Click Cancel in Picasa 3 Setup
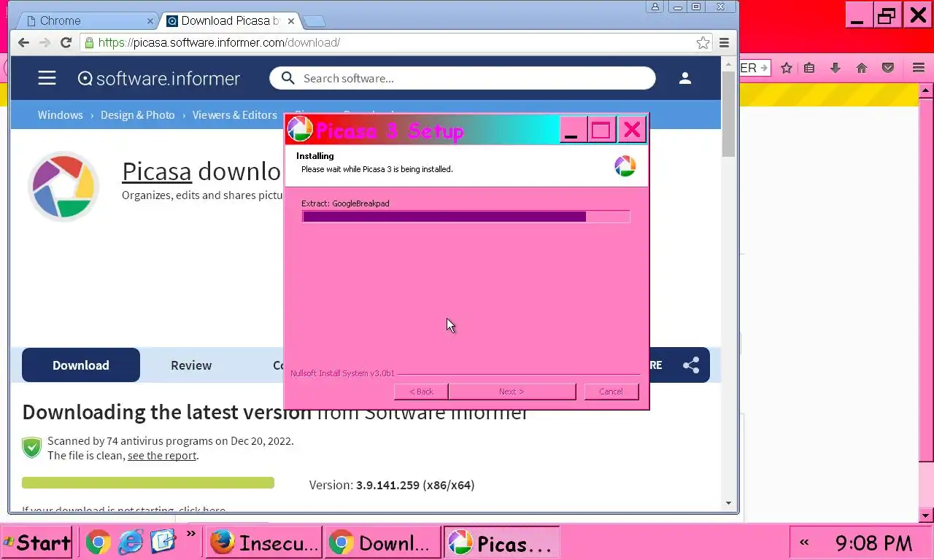Screen dimensions: 934x560 click(611, 392)
